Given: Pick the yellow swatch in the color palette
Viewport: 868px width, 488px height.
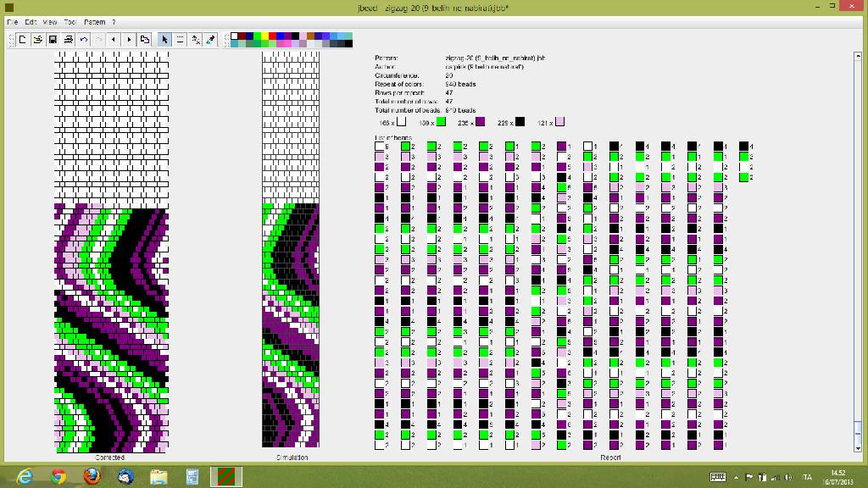Looking at the screenshot, I should pyautogui.click(x=266, y=36).
